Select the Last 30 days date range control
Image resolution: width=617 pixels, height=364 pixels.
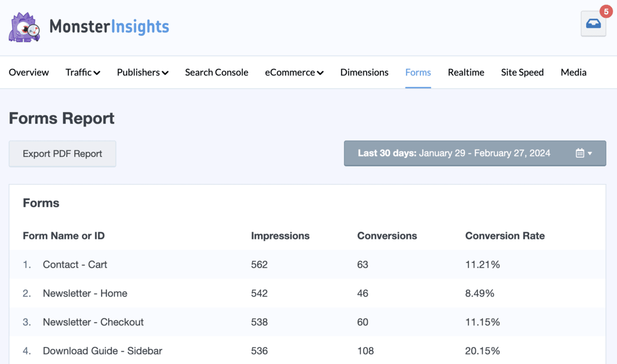coord(475,153)
